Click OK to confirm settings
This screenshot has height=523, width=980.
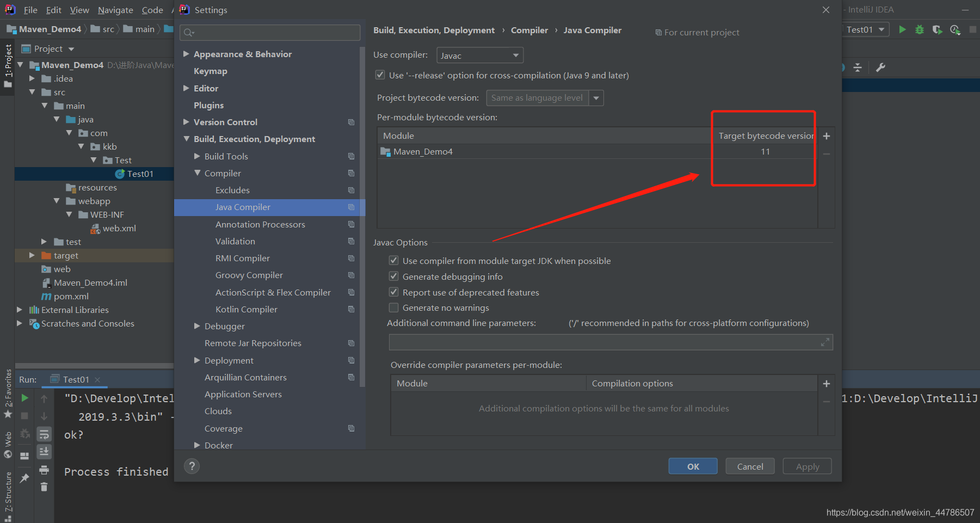pos(693,466)
